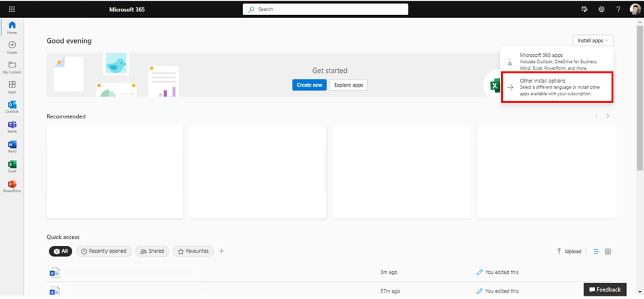Click the Excel icon in the banner
Viewport: 644px width, 299px height.
(x=495, y=86)
